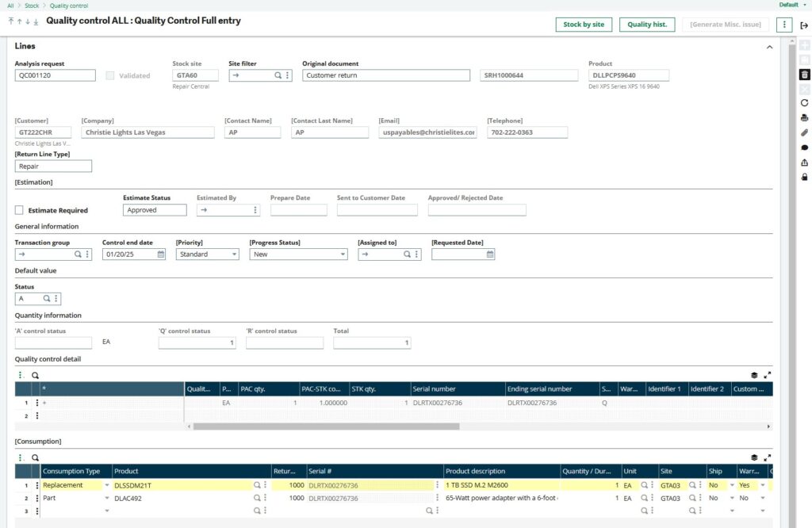Image resolution: width=812 pixels, height=528 pixels.
Task: Click the Quality hist. button
Action: tap(647, 25)
